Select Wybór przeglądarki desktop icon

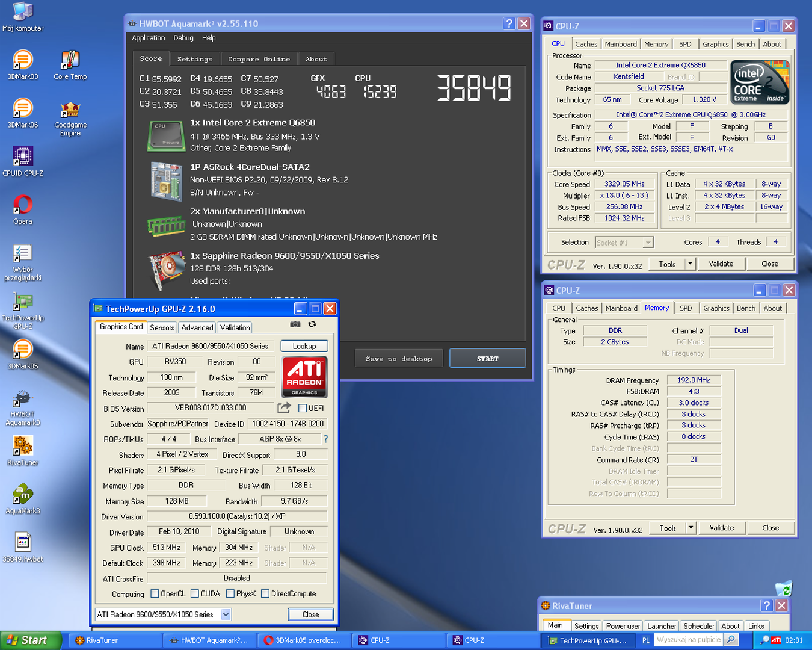(x=23, y=262)
